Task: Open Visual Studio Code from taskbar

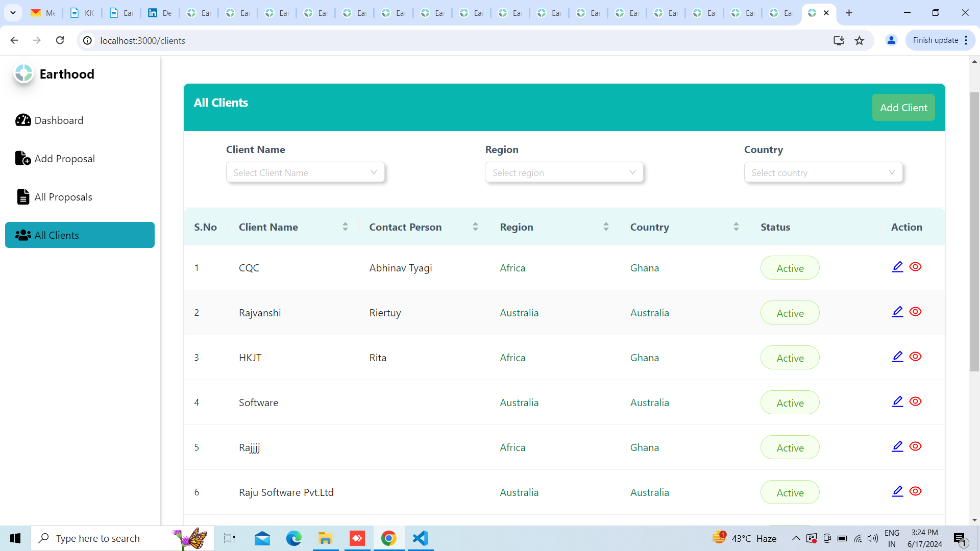Action: click(420, 538)
